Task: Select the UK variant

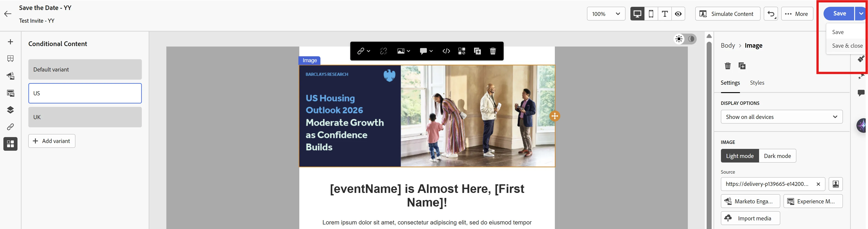Action: [x=85, y=117]
